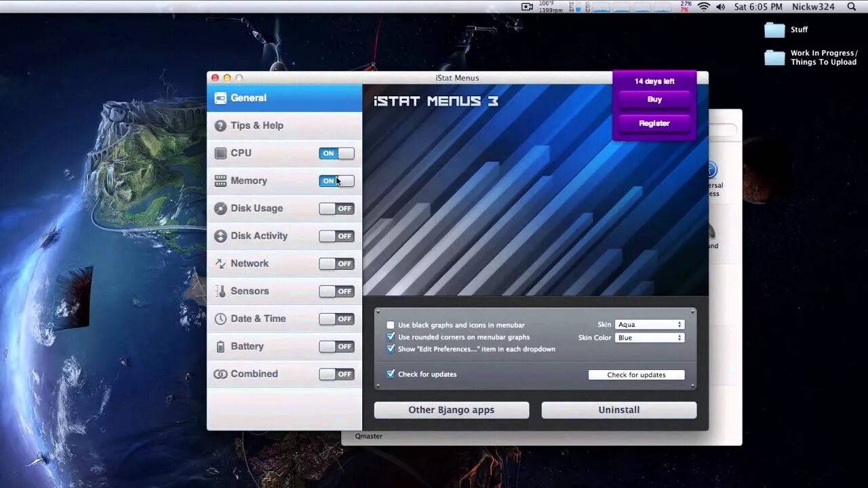Turn off the CPU switch
Viewport: 868px width, 488px height.
(336, 153)
